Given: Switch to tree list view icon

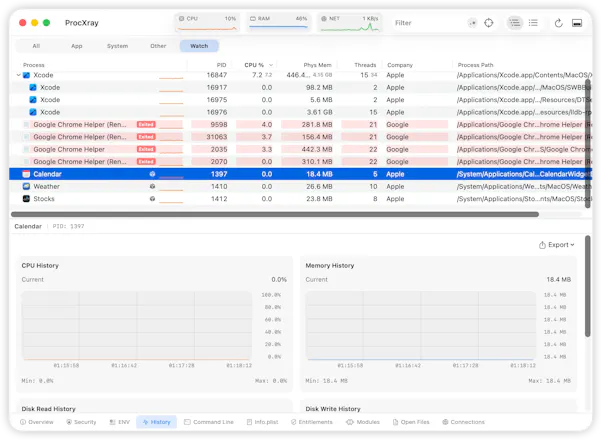Looking at the screenshot, I should (515, 23).
